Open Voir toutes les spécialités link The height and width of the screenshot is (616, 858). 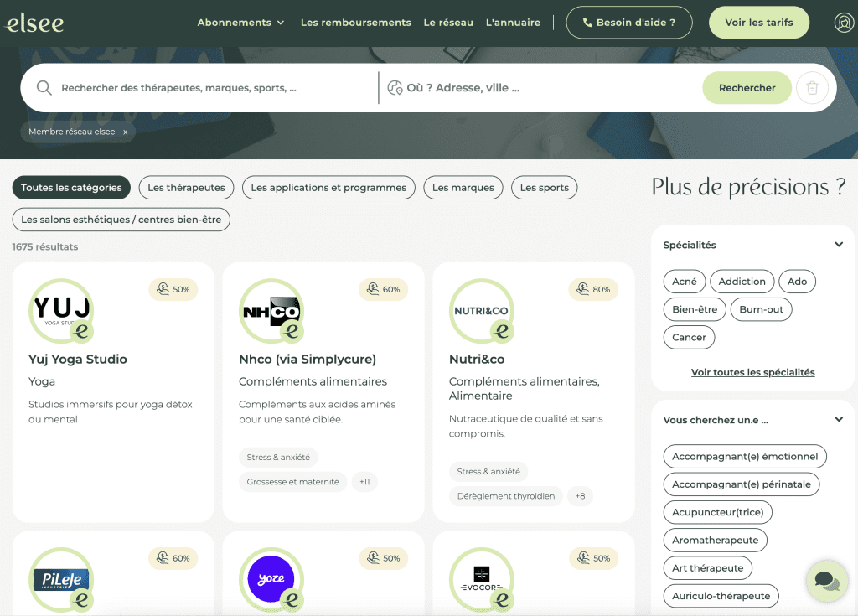pos(752,372)
